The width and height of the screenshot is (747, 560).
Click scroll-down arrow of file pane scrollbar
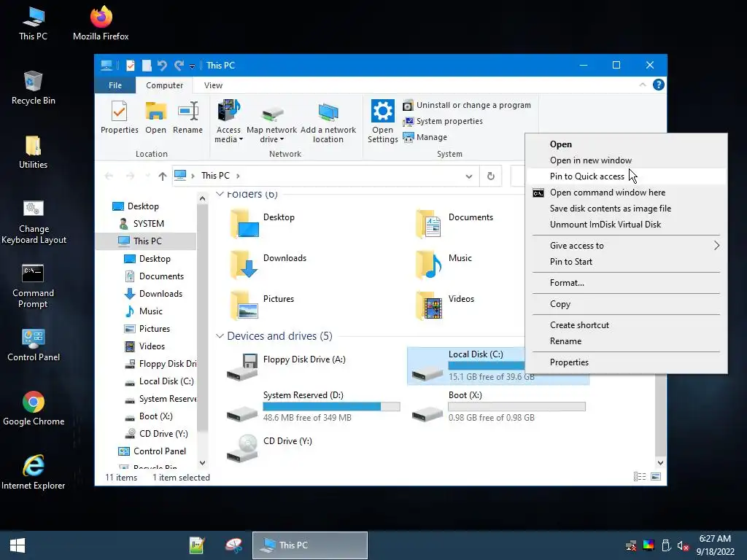click(x=660, y=462)
